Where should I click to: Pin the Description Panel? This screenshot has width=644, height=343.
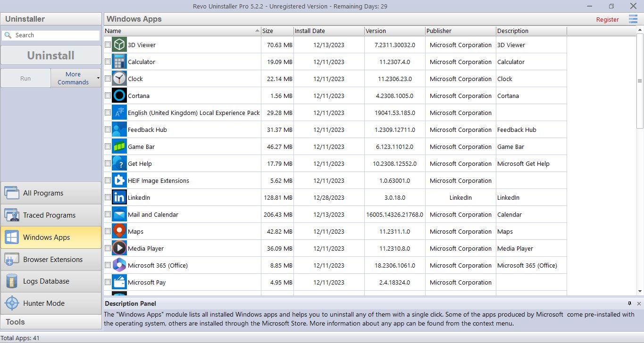[x=630, y=303]
